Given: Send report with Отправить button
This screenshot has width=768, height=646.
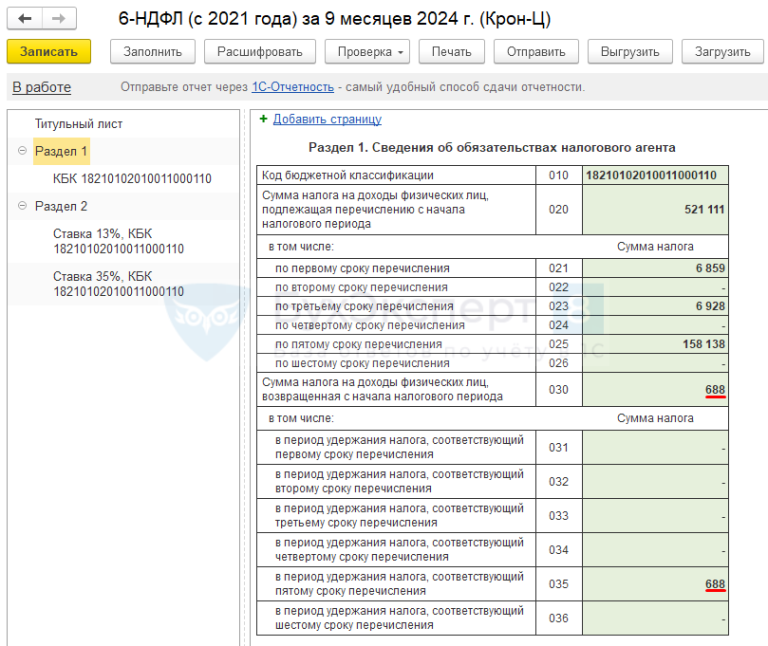Looking at the screenshot, I should 536,52.
